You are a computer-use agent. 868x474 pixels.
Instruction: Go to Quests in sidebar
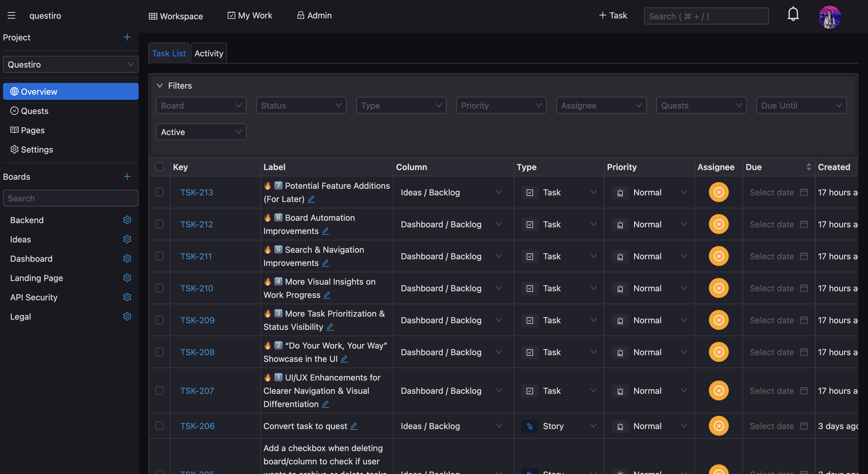click(x=71, y=111)
